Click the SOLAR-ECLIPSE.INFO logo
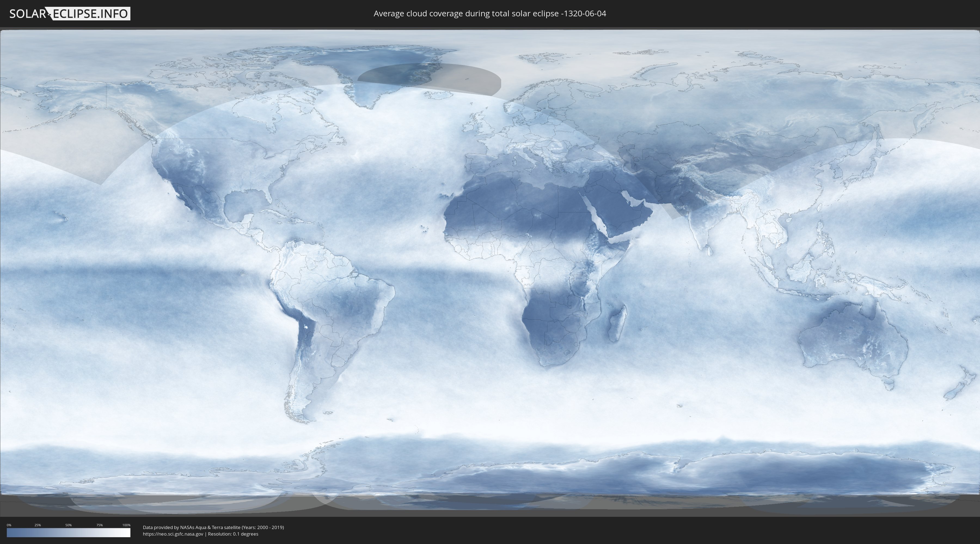 [x=70, y=14]
